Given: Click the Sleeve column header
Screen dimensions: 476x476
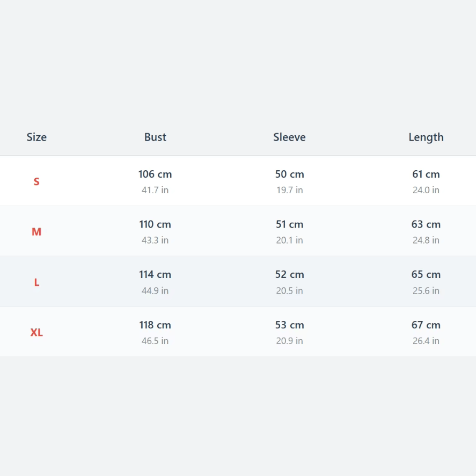Looking at the screenshot, I should [x=289, y=137].
